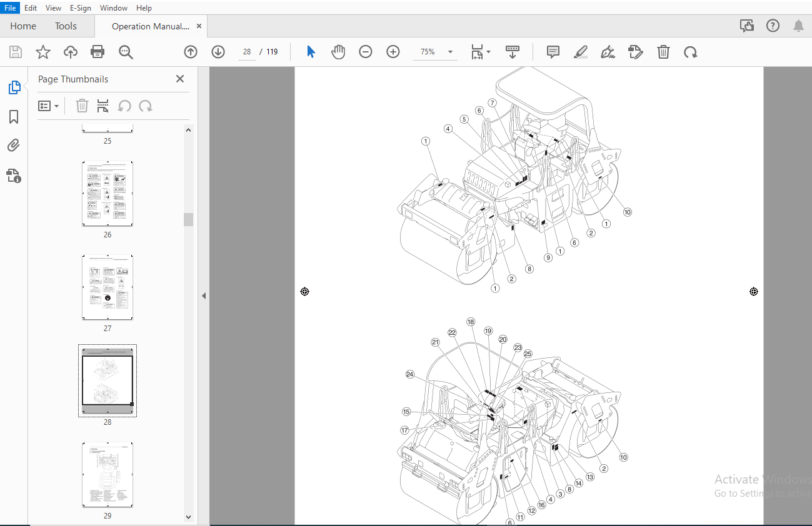The height and width of the screenshot is (526, 812).
Task: Open thumbnail options dropdown menu
Action: (x=49, y=106)
